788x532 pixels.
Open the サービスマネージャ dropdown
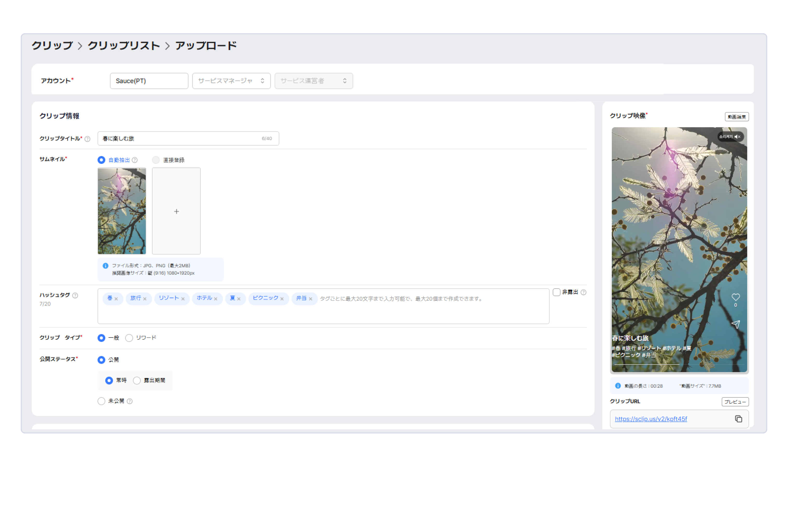point(231,81)
